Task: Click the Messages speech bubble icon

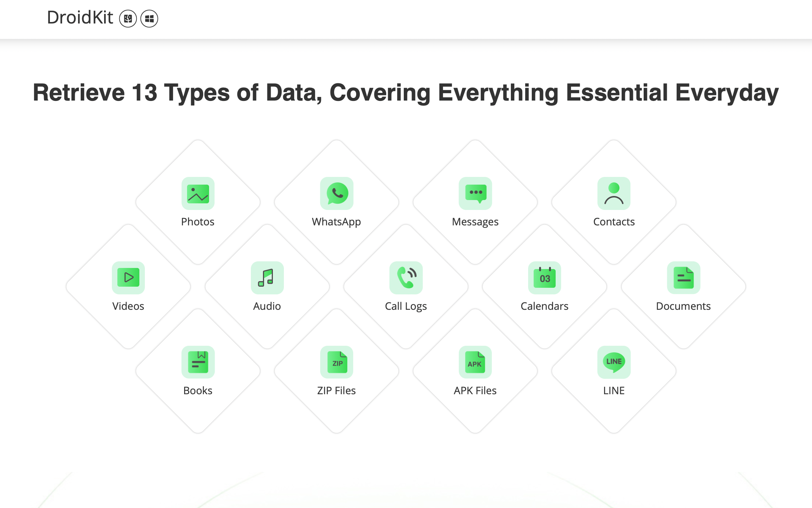Action: 475,193
